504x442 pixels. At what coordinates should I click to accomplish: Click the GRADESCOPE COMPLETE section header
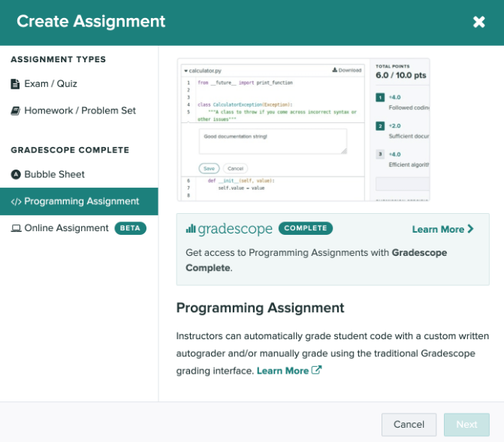(x=70, y=150)
